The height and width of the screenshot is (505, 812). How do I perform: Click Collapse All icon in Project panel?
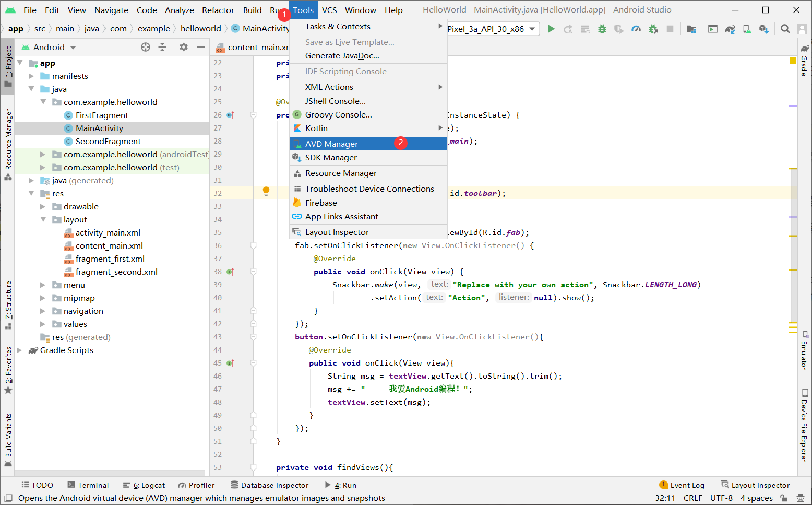point(162,47)
